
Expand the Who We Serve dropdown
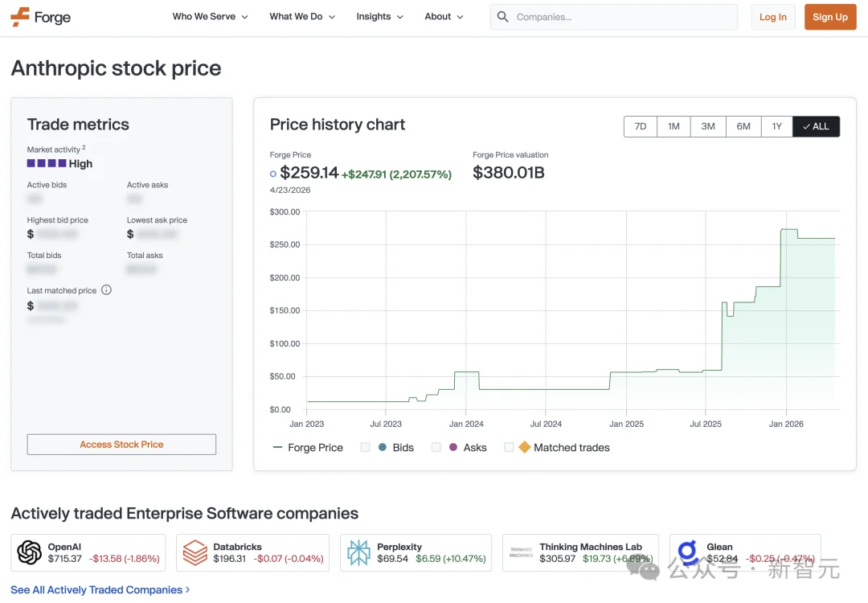click(x=210, y=16)
